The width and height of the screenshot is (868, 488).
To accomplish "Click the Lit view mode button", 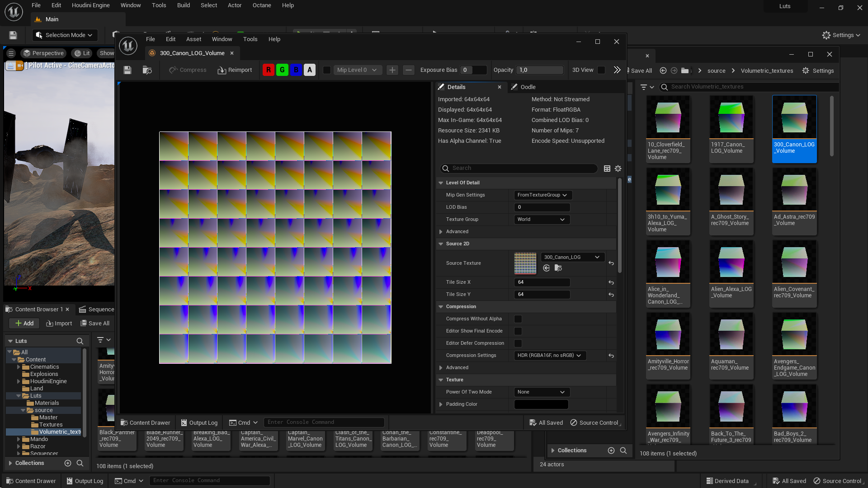I will click(82, 53).
